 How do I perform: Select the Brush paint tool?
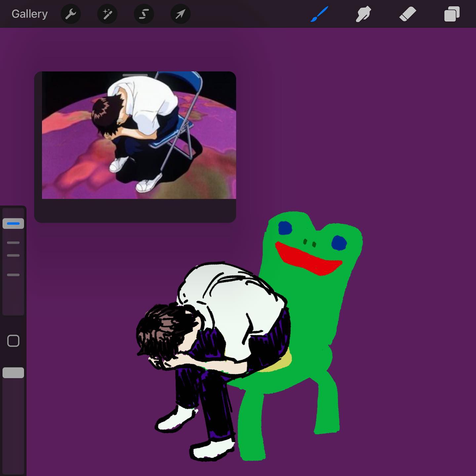319,14
